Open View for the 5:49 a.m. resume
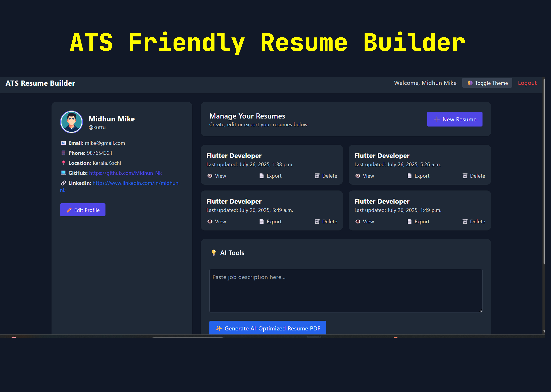The height and width of the screenshot is (392, 551). 217,222
